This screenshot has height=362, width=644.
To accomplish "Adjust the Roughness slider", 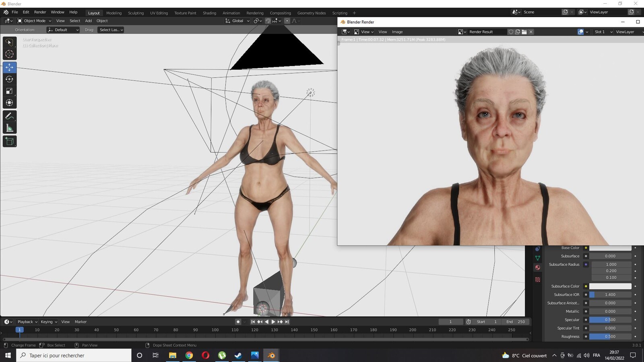I will click(x=610, y=337).
